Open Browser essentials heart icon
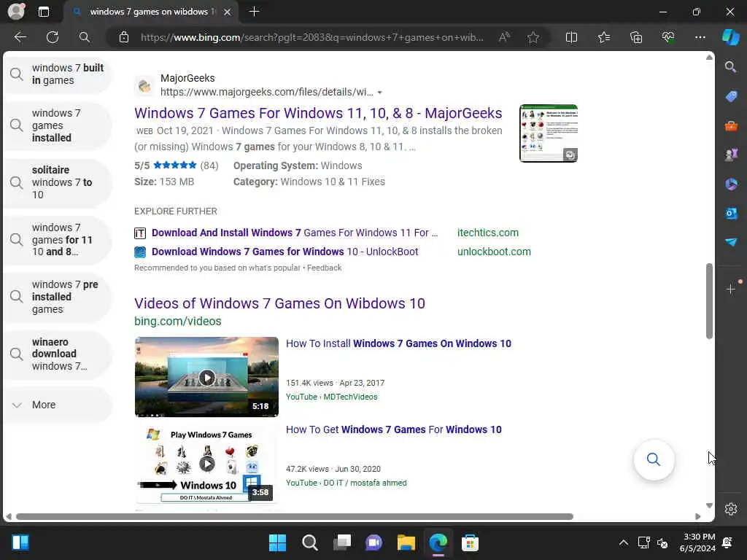The width and height of the screenshot is (747, 560). pos(668,37)
